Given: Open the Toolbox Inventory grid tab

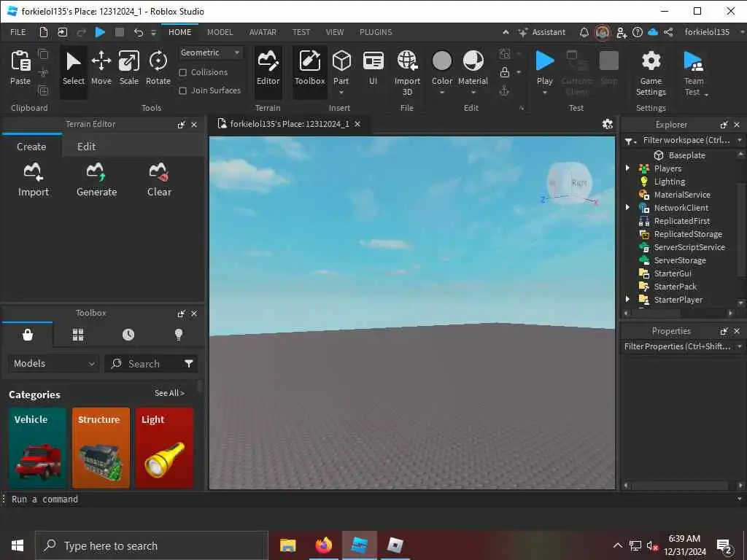Looking at the screenshot, I should (78, 335).
